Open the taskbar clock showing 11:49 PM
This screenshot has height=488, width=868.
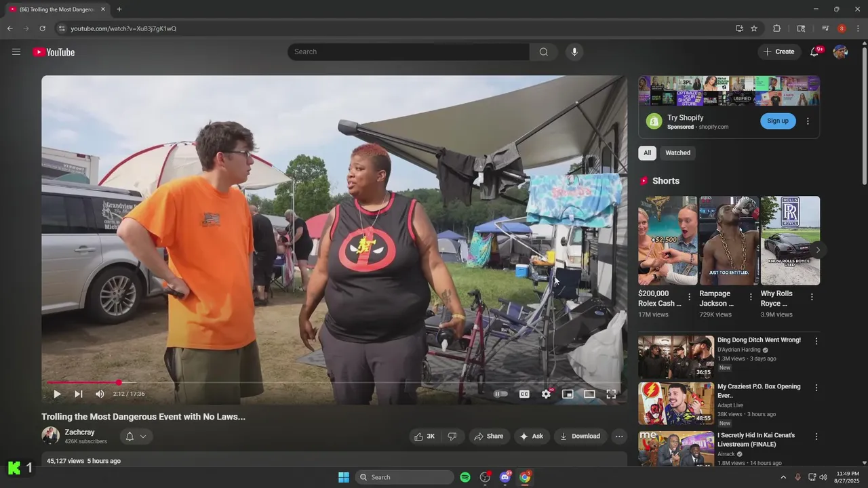[848, 477]
